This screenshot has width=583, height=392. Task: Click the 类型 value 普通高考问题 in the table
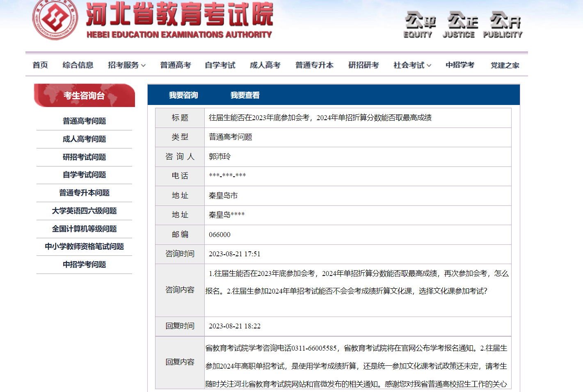pyautogui.click(x=231, y=137)
